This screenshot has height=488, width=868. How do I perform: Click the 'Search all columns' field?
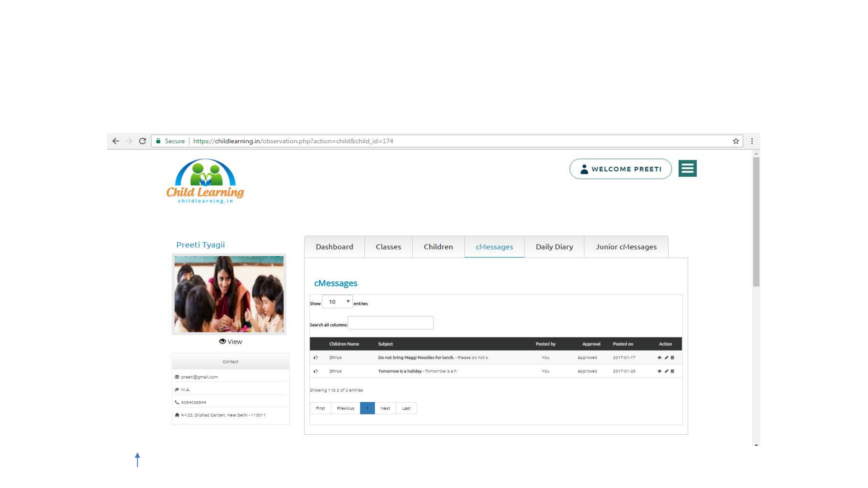pos(390,323)
